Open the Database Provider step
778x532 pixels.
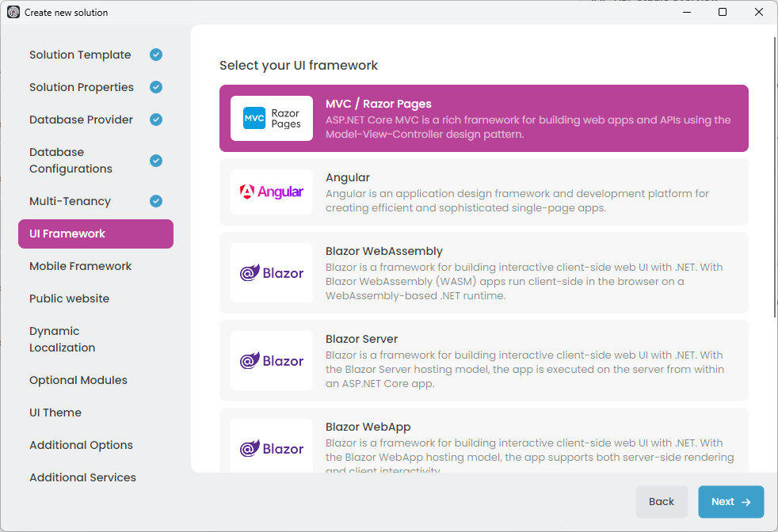96,120
